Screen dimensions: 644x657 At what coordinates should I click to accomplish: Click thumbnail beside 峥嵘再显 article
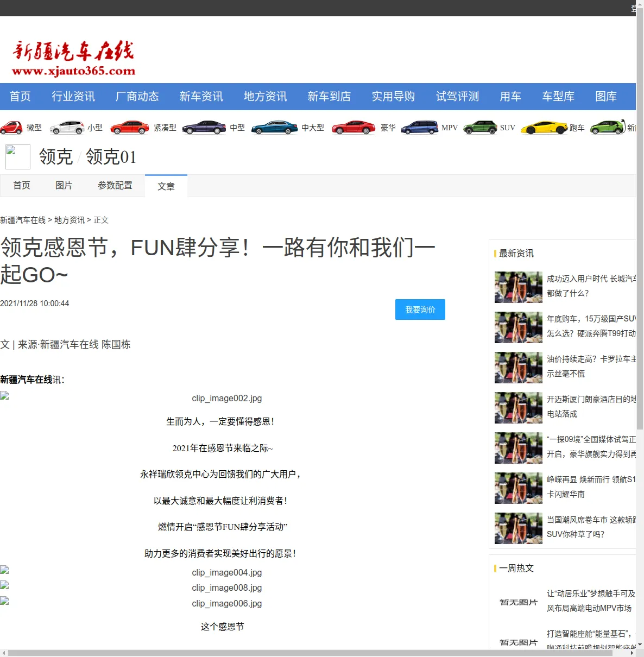[519, 488]
